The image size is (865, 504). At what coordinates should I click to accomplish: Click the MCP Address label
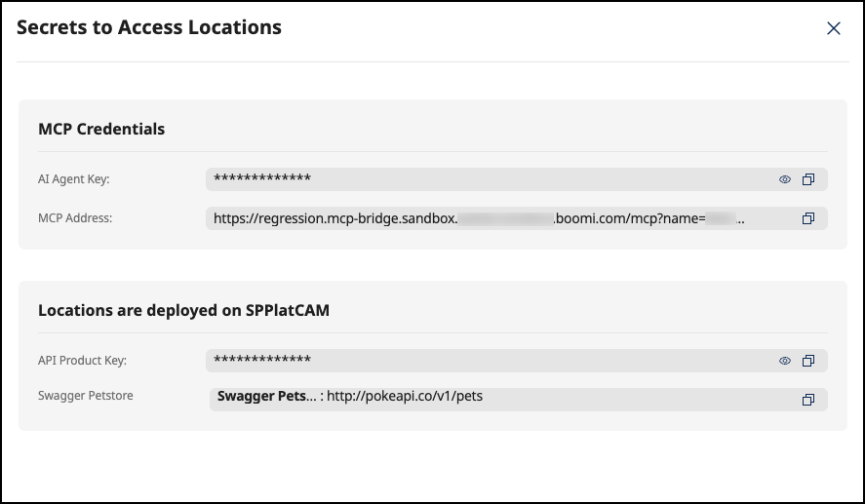[75, 218]
